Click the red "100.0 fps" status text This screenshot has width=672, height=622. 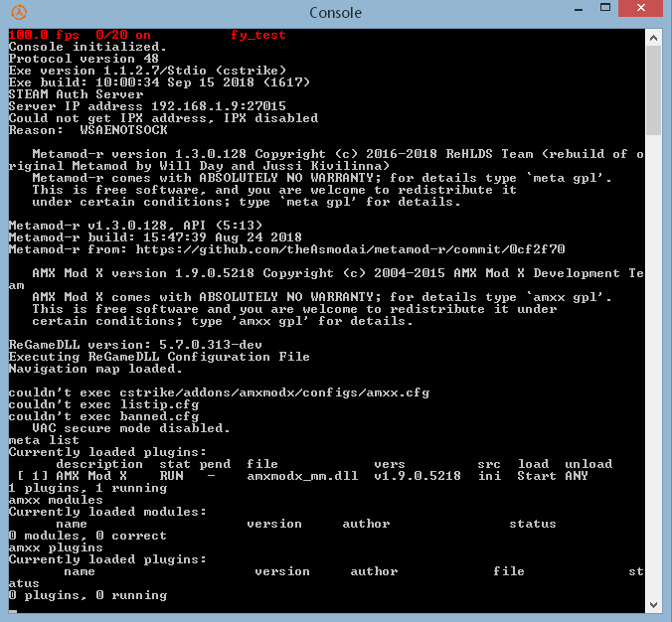[x=44, y=35]
